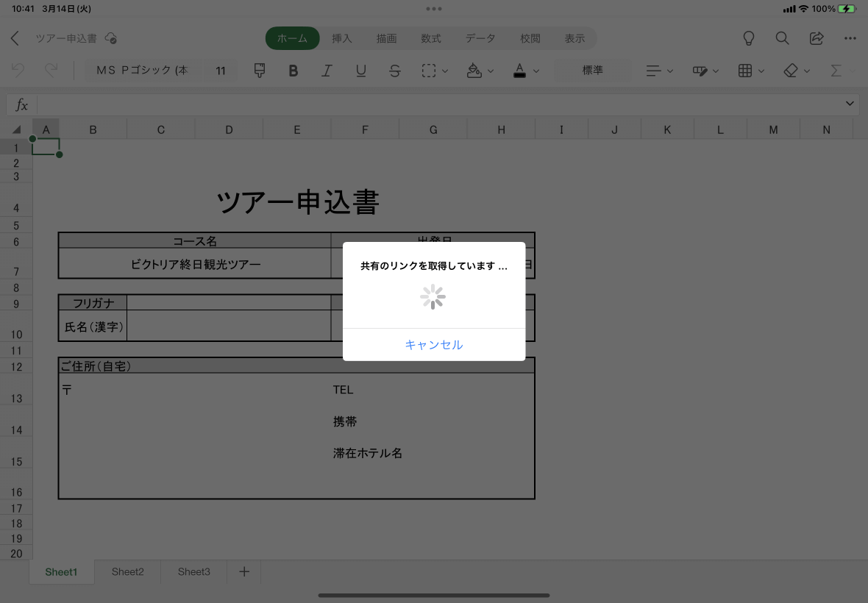Apply bold formatting
The width and height of the screenshot is (868, 603).
point(293,71)
